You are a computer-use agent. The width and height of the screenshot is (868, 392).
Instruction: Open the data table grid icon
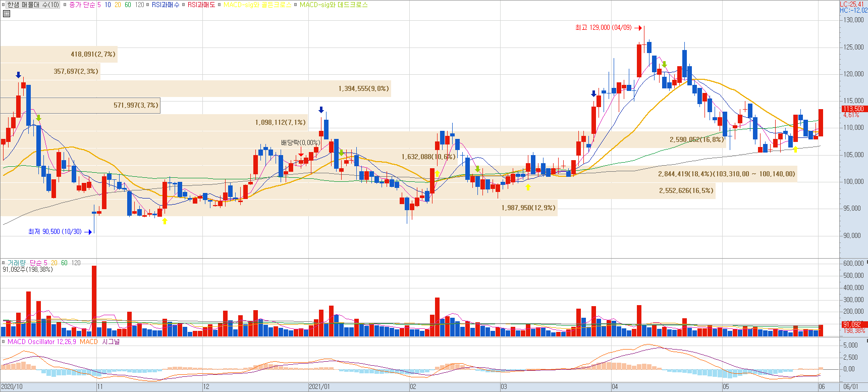point(7,14)
